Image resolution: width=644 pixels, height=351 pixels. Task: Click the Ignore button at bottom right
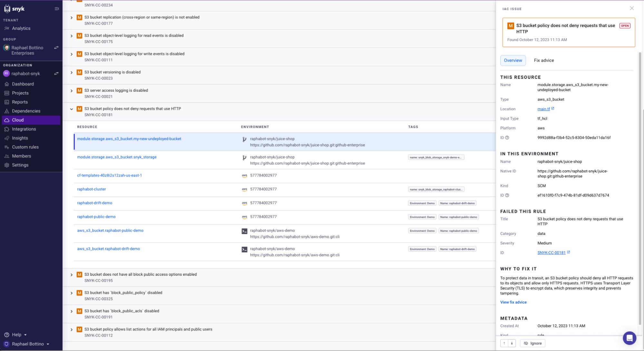(x=533, y=343)
